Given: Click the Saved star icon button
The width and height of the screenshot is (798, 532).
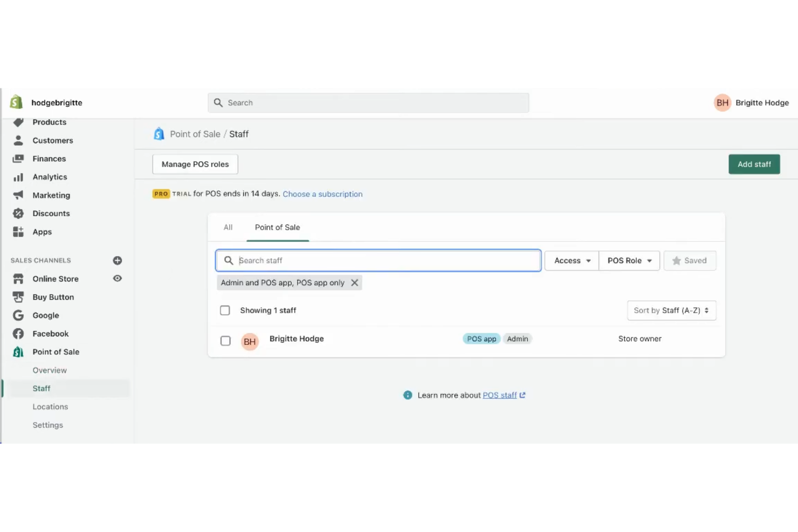Looking at the screenshot, I should tap(690, 260).
